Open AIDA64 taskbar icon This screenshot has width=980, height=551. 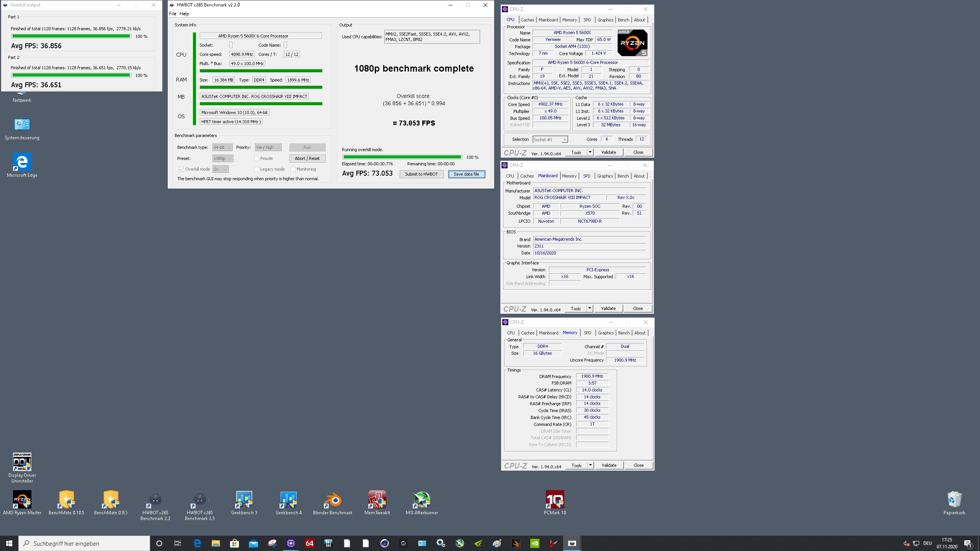point(309,543)
